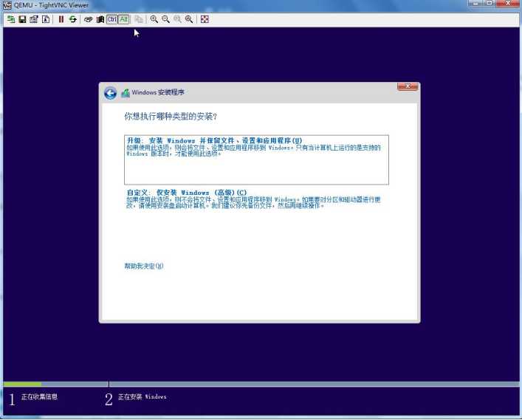
Task: Zoom out on the remote view
Action: pos(165,19)
